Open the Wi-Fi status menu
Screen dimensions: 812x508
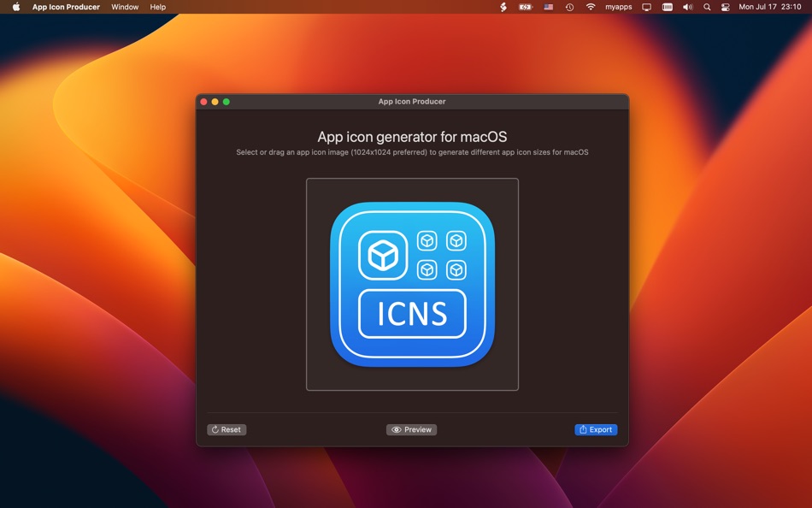click(x=591, y=7)
